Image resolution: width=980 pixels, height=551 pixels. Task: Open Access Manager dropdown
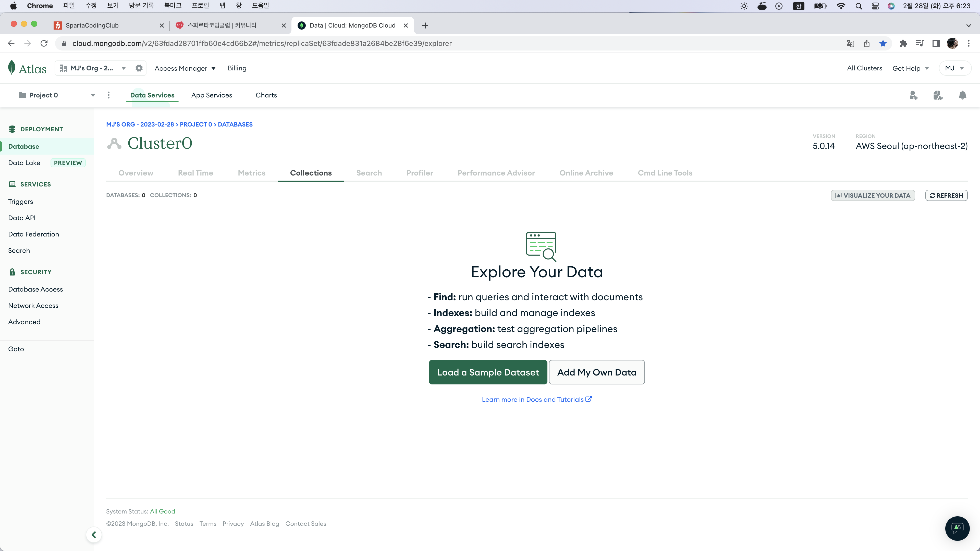(x=185, y=68)
